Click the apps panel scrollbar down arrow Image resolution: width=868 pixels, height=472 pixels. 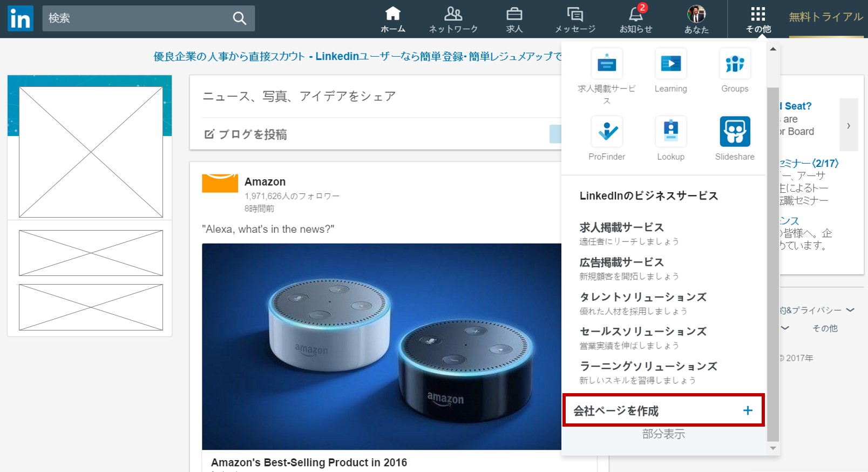coord(773,448)
